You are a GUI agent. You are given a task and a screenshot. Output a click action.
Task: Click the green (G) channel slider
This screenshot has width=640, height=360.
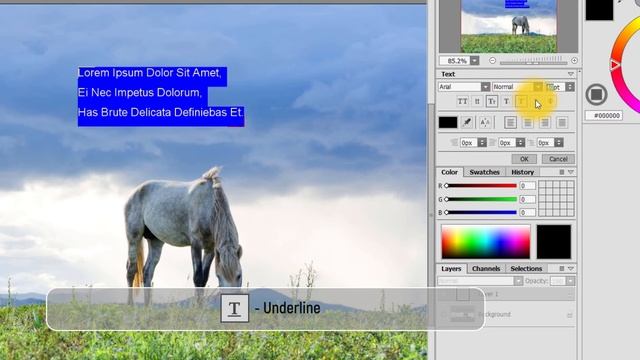[x=481, y=199]
